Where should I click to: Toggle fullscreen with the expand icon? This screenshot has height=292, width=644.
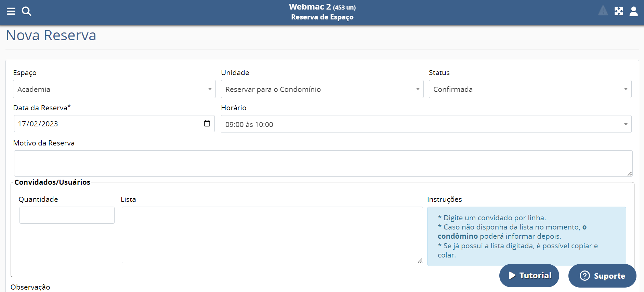pos(619,11)
